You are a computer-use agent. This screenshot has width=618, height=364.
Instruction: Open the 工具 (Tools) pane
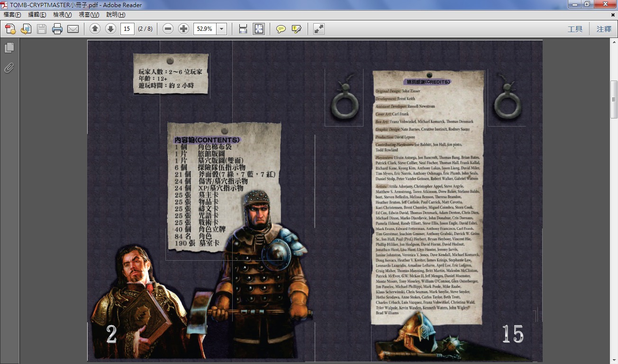tap(575, 29)
